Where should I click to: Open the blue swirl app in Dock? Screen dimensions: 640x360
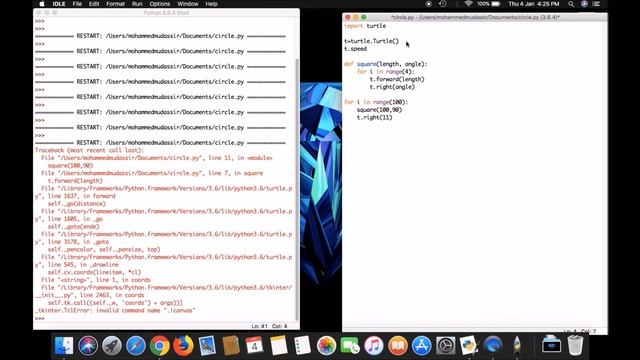[x=493, y=346]
